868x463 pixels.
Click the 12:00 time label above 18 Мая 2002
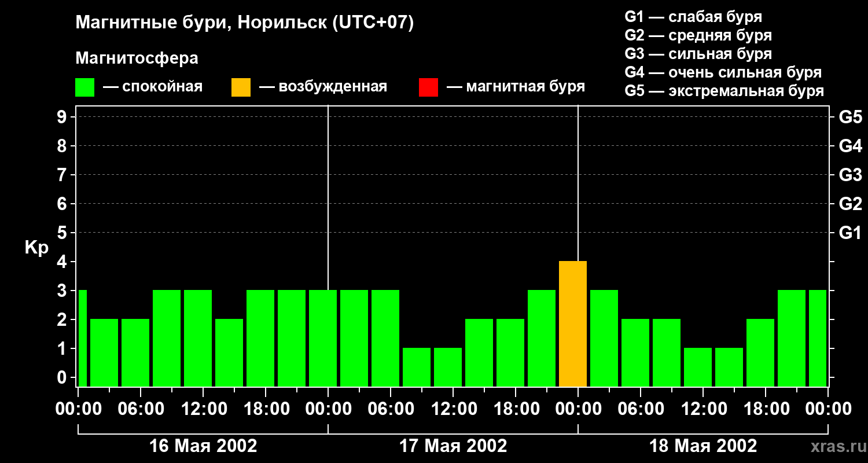703,409
